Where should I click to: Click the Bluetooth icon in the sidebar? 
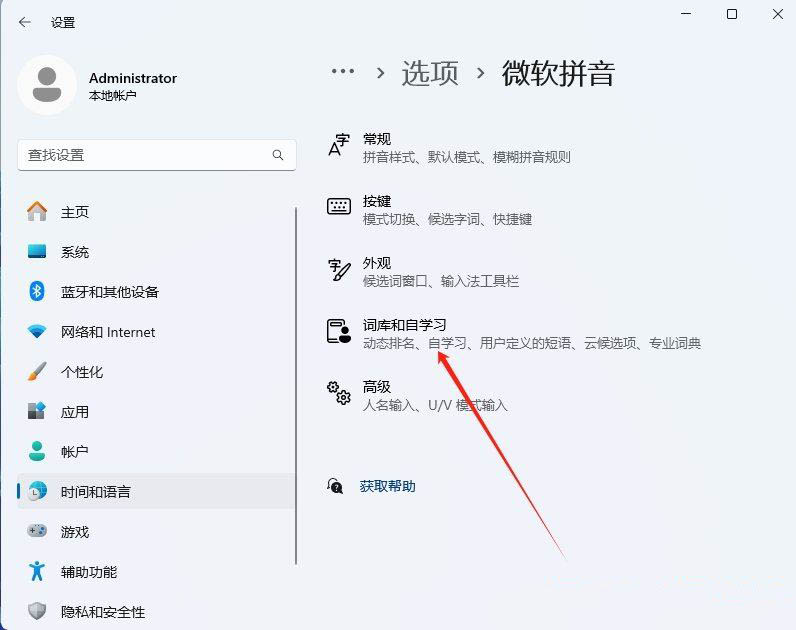click(37, 291)
